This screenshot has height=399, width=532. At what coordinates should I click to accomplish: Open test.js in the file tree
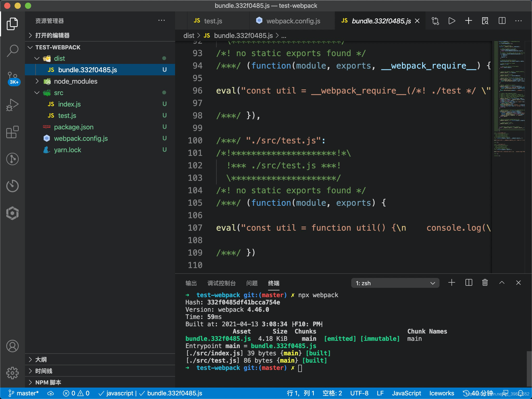[100, 116]
